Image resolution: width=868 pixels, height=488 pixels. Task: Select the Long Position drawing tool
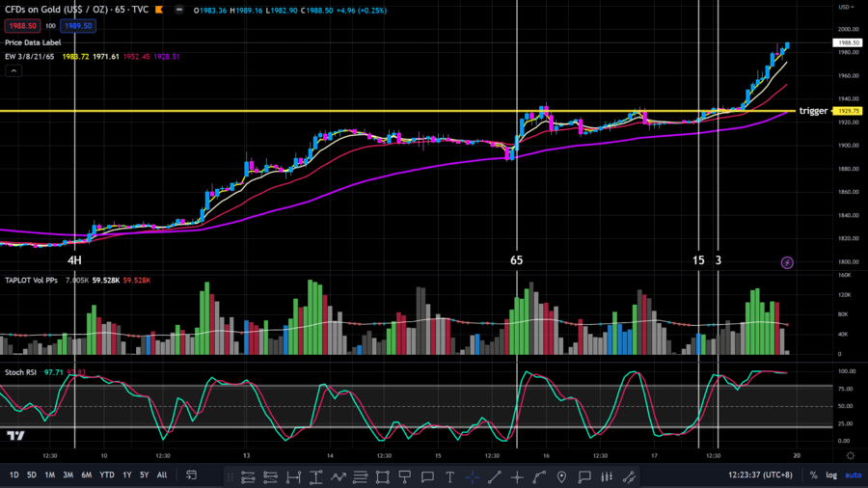pos(248,477)
